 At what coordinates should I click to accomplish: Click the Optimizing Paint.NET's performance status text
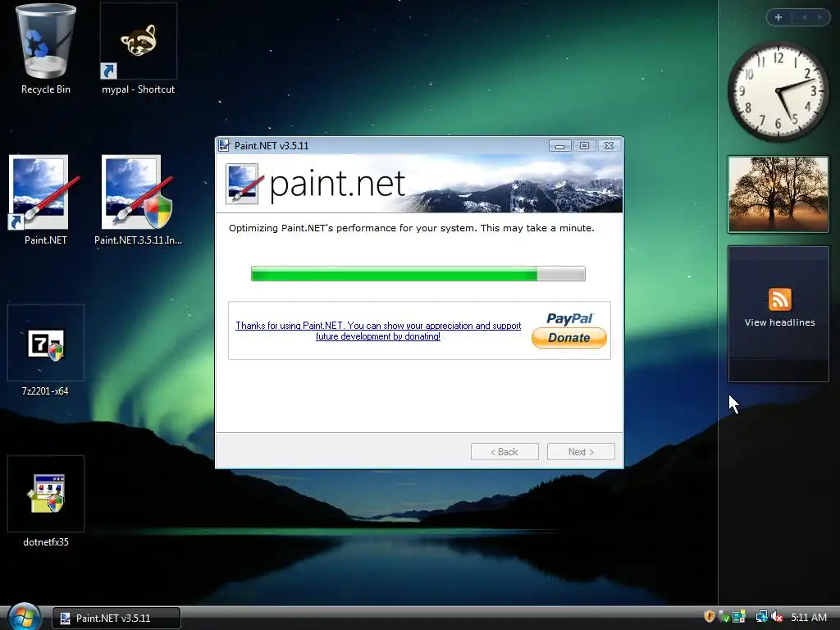(x=412, y=228)
